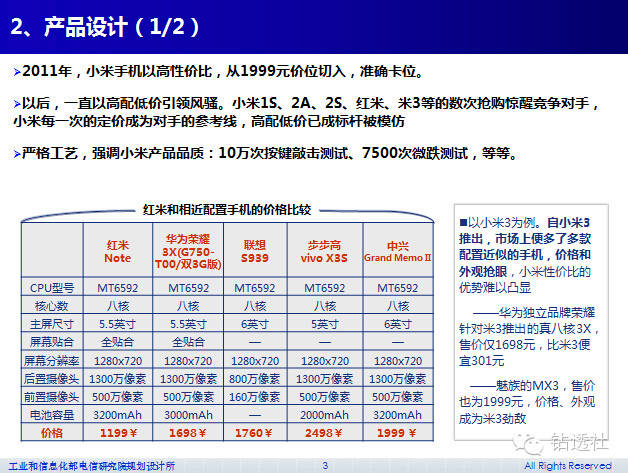Click the 红米 Note CPU cell "MT6592"

[118, 288]
